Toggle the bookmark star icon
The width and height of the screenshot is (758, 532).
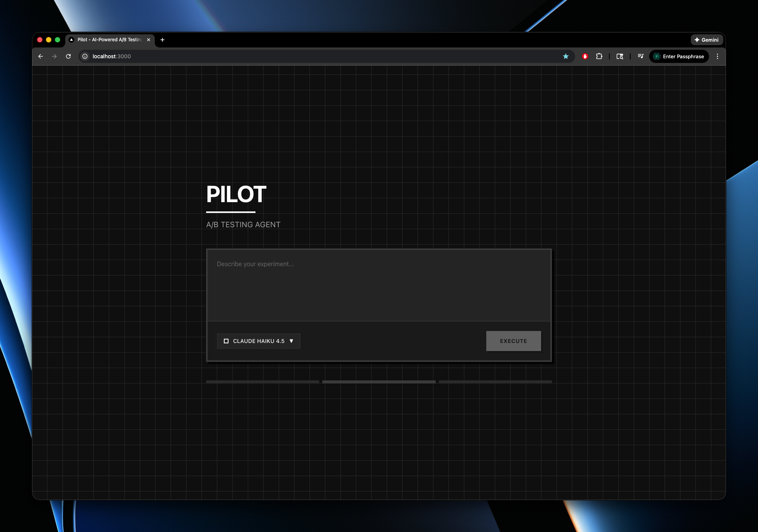tap(566, 56)
